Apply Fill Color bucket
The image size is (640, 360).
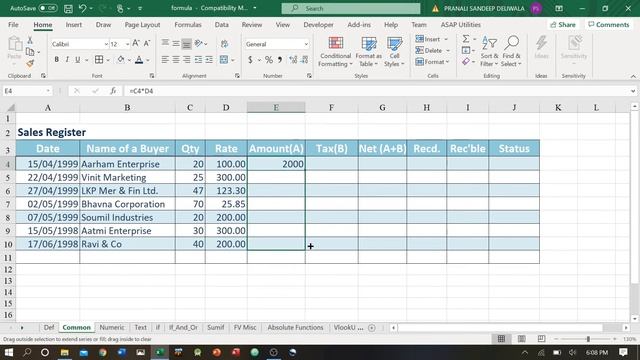(x=121, y=60)
